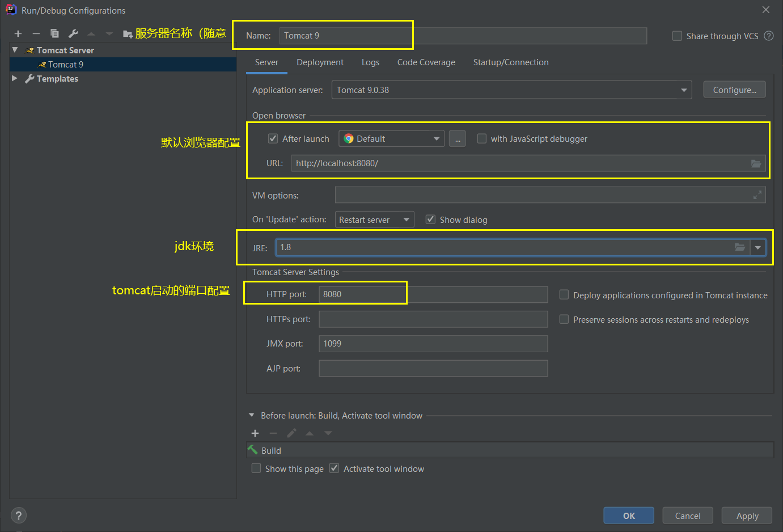Uncheck the After launch checkbox
This screenshot has height=532, width=783.
coord(273,138)
